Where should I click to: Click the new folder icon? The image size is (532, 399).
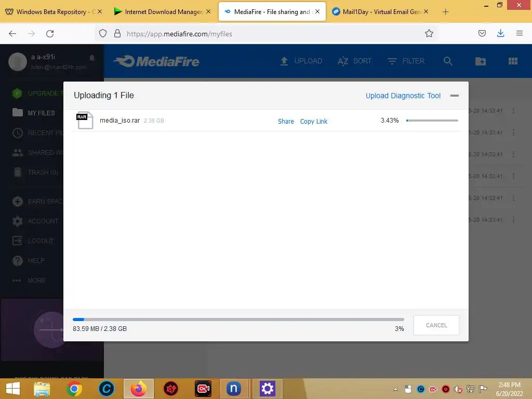point(481,61)
